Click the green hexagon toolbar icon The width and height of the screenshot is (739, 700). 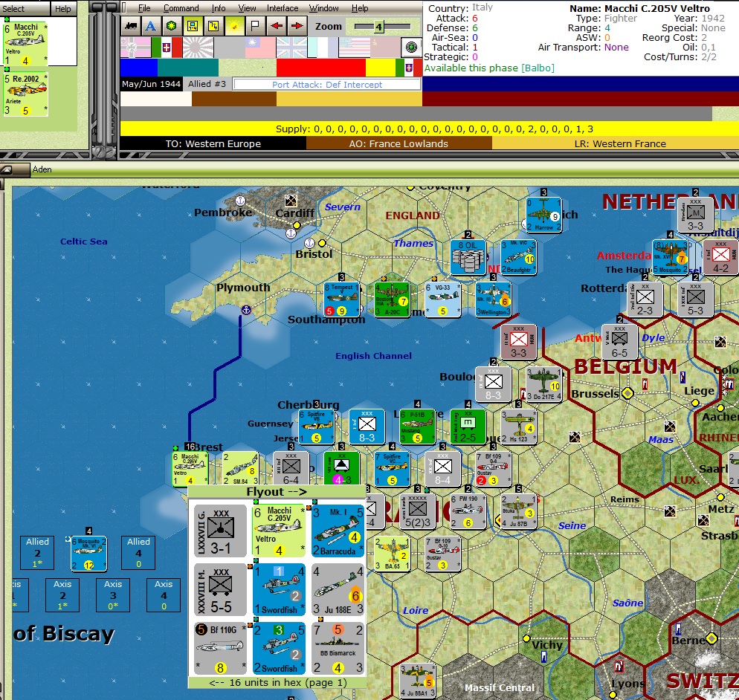pos(172,26)
